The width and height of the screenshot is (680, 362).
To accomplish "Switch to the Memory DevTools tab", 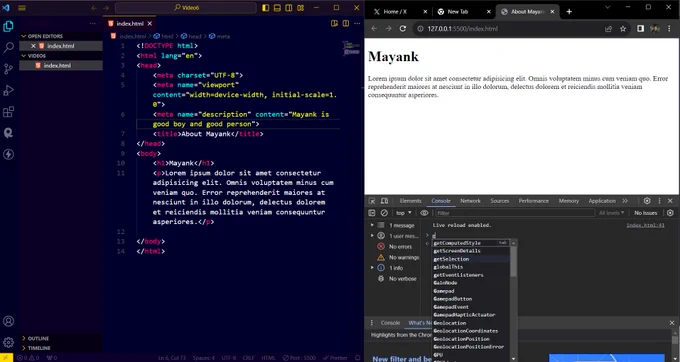I will [569, 201].
